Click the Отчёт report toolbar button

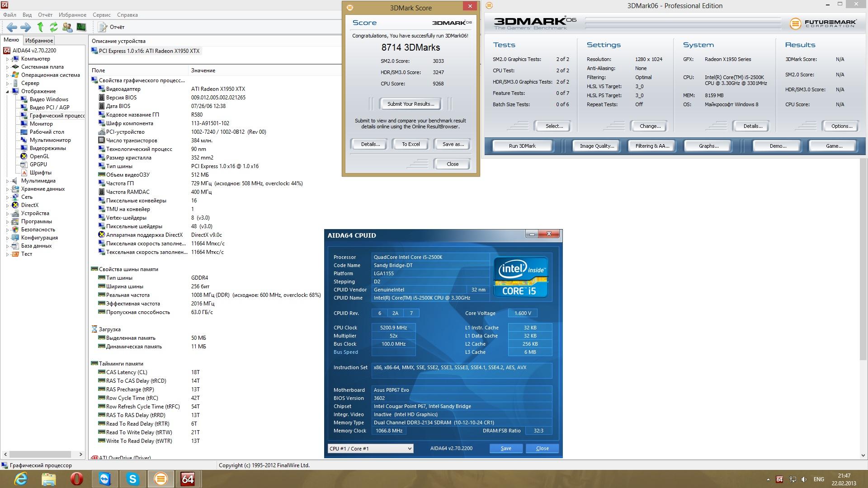click(112, 27)
